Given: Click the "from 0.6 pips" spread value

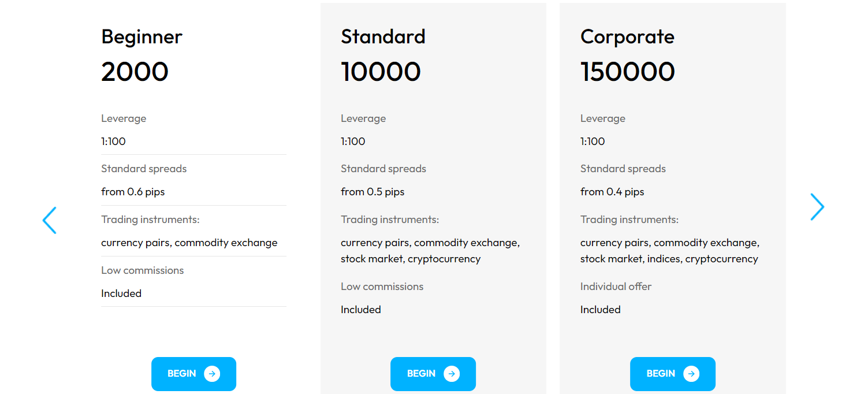Looking at the screenshot, I should (x=133, y=192).
